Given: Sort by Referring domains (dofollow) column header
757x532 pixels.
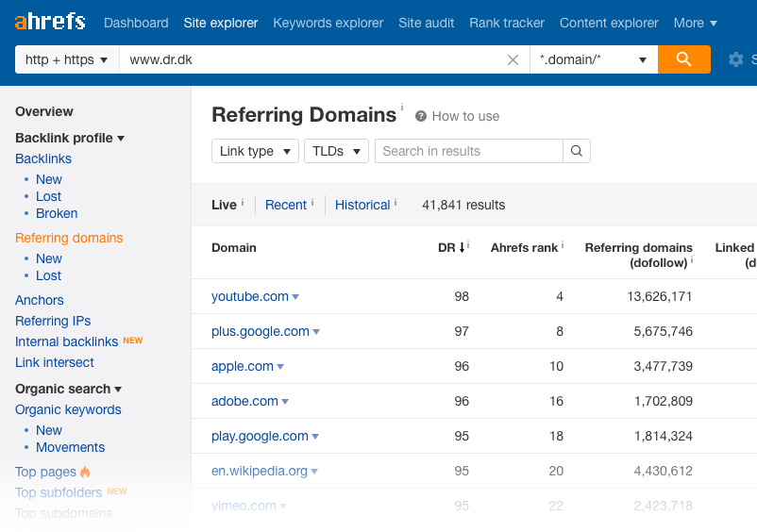Looking at the screenshot, I should 638,255.
